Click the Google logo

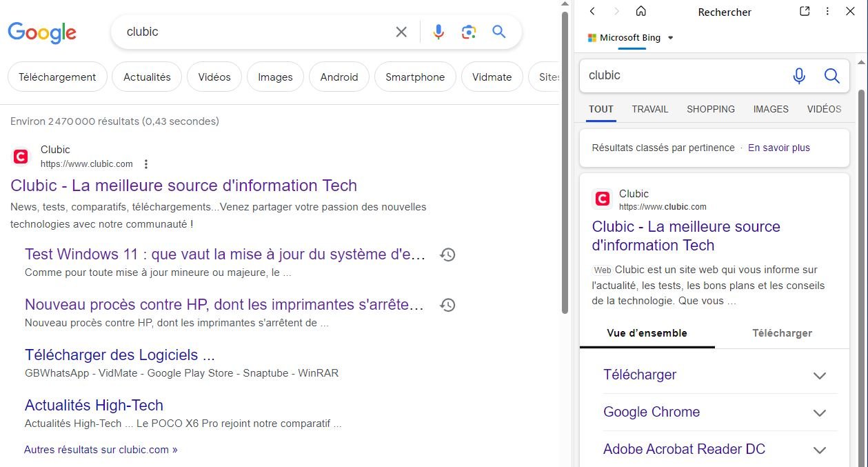[x=42, y=32]
